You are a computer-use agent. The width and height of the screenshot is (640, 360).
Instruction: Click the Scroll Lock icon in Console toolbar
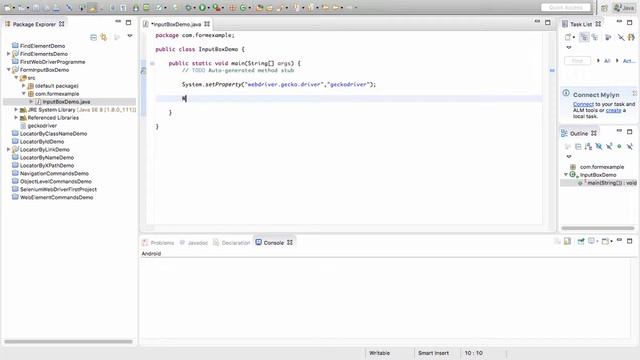click(568, 241)
